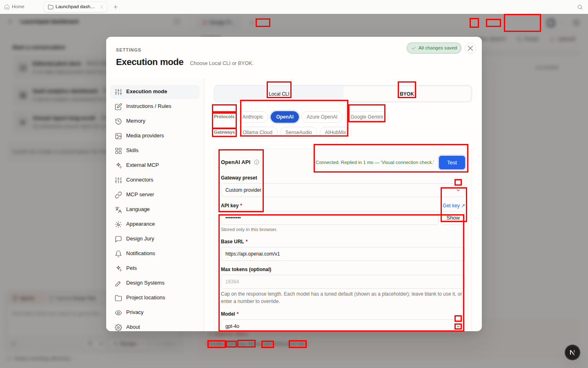
Task: Click the Notifications bell icon
Action: pos(118,254)
